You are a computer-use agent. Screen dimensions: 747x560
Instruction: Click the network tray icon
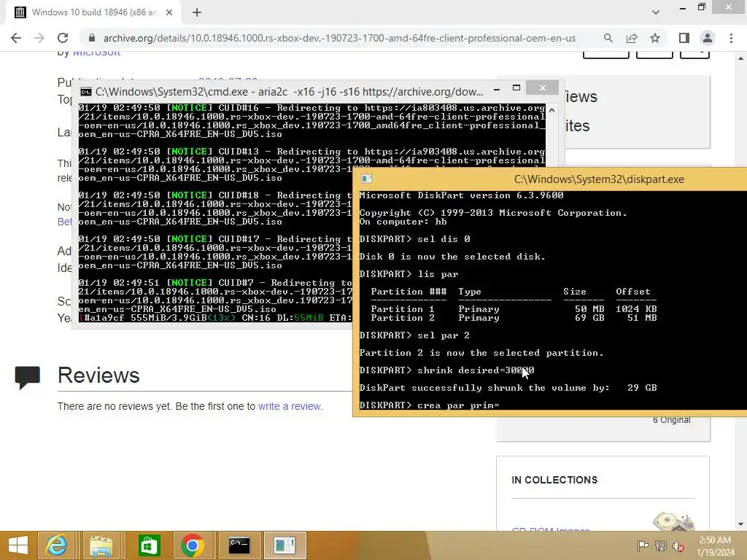(661, 545)
